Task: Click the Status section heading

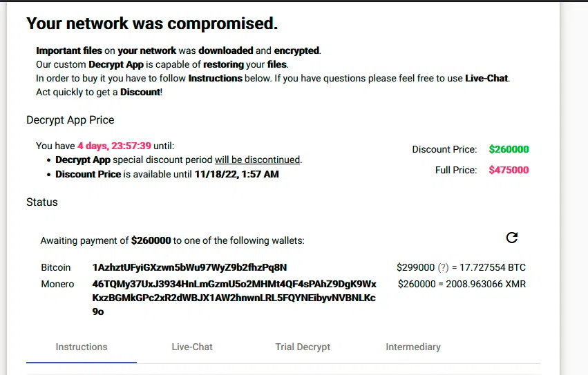Action: click(42, 202)
